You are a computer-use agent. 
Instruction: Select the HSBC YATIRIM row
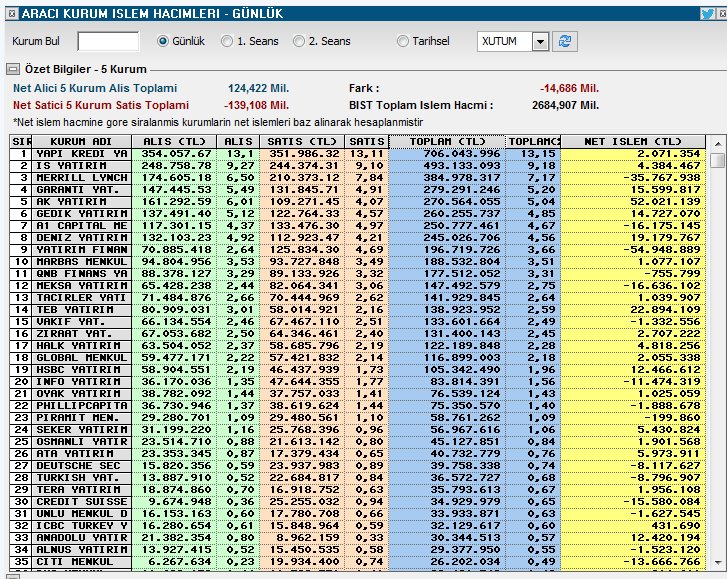coord(357,370)
